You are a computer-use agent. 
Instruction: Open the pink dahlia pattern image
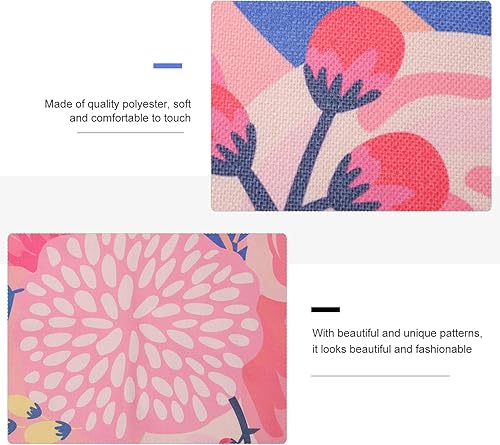coord(147,338)
